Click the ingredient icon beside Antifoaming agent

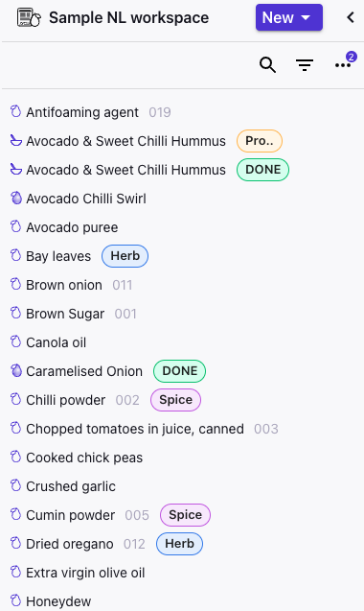[x=15, y=112]
